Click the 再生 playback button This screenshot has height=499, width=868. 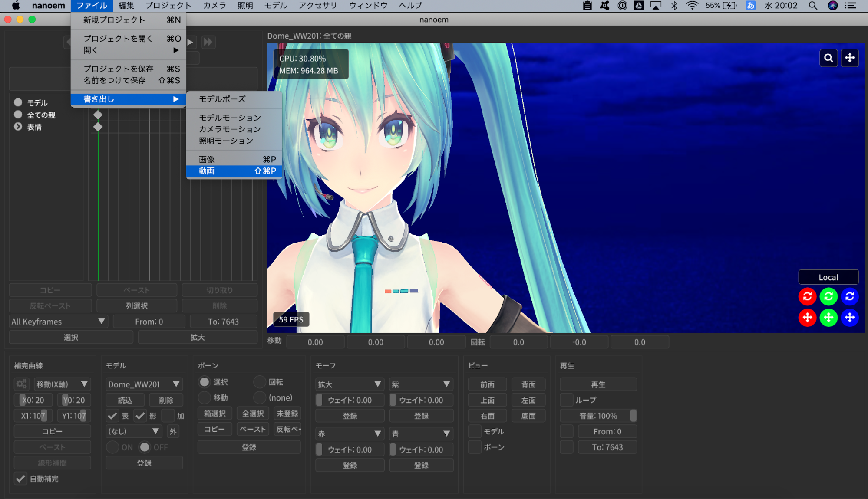coord(598,384)
